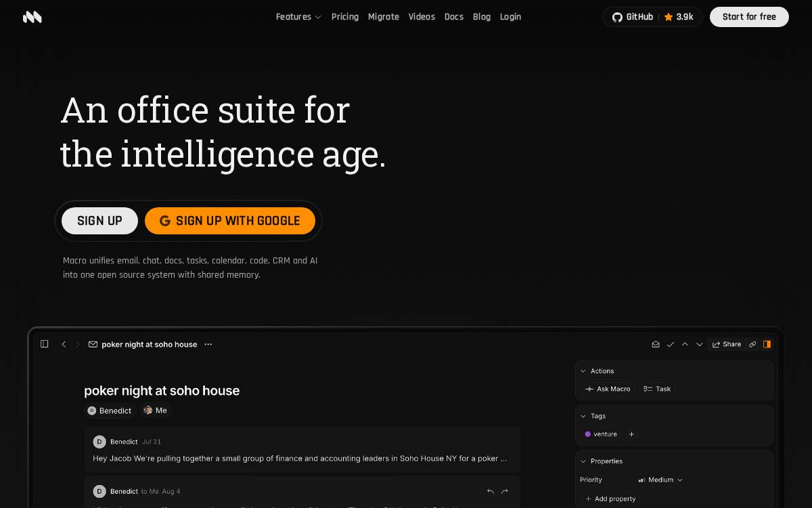Click the back navigation arrow
Viewport: 812px width, 508px height.
pyautogui.click(x=64, y=344)
